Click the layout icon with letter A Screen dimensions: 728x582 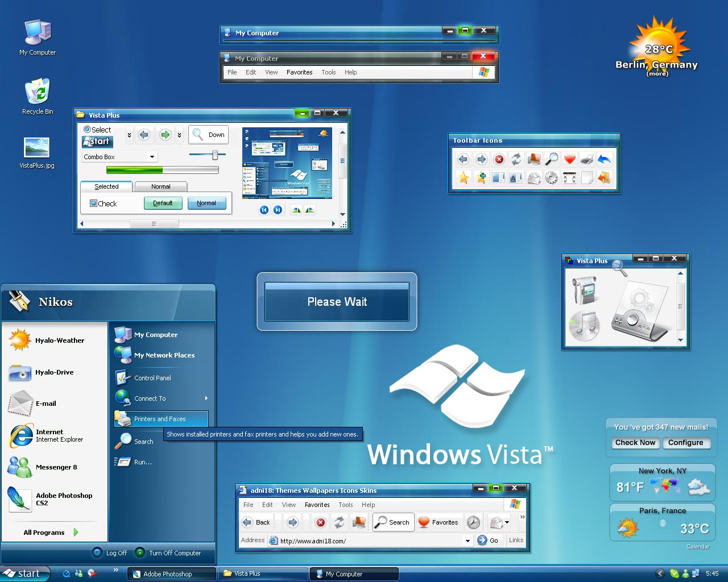(516, 178)
